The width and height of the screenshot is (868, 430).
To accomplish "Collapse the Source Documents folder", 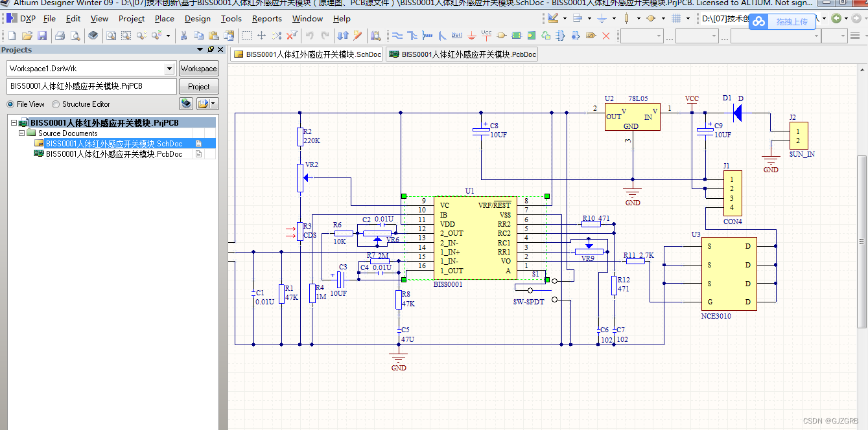I will [22, 133].
